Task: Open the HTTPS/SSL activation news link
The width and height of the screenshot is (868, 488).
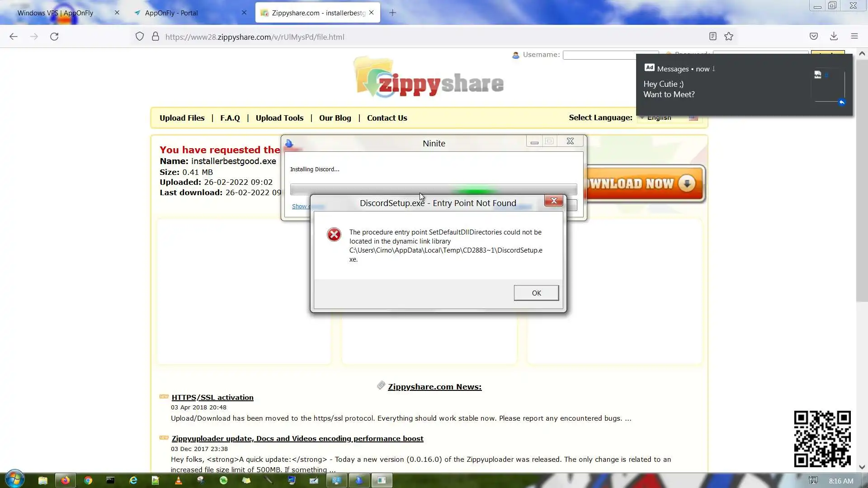Action: pos(212,397)
